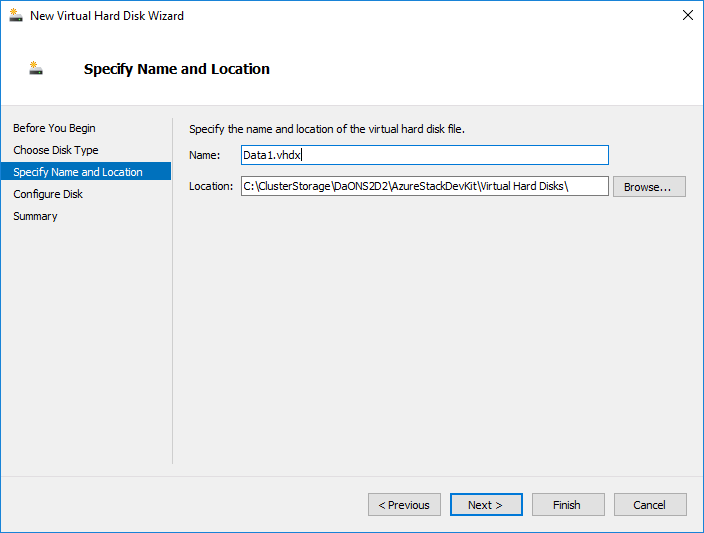Click the Location: label
The width and height of the screenshot is (704, 533).
211,186
